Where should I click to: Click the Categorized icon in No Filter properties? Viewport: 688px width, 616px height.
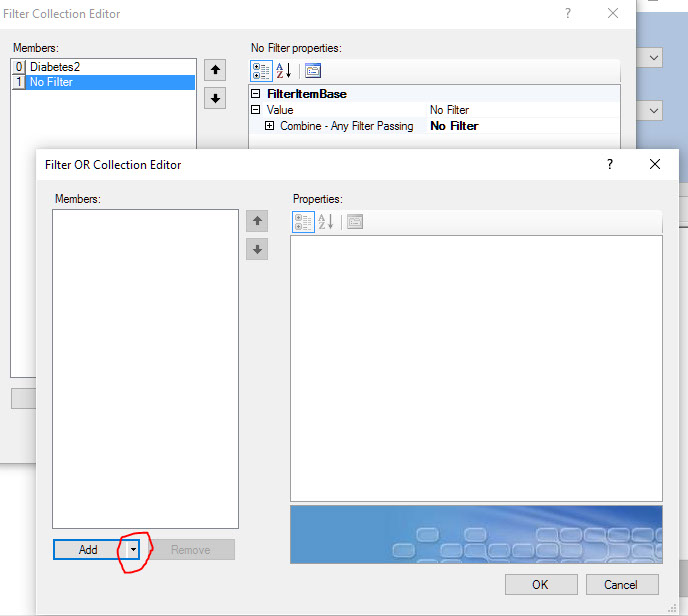pyautogui.click(x=261, y=70)
